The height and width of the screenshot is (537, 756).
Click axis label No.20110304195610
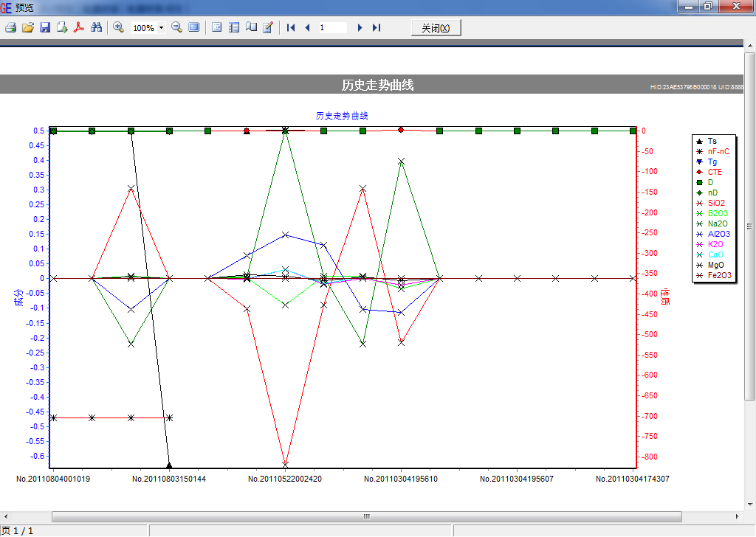401,479
